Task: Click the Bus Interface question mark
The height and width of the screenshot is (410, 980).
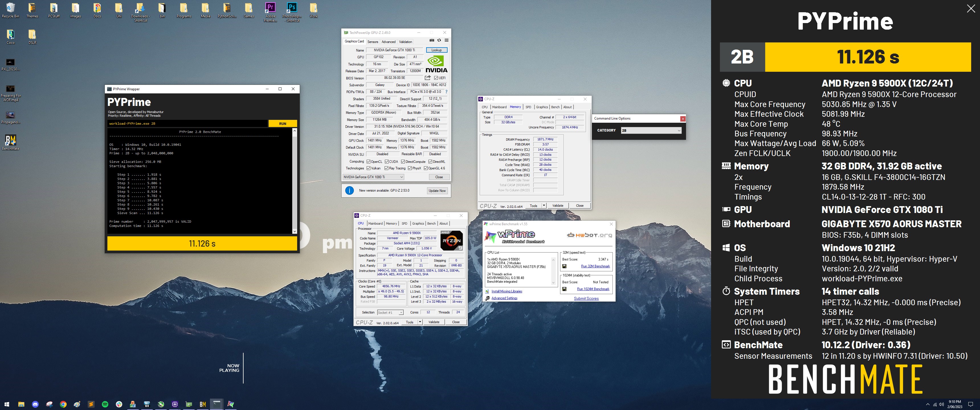Action: coord(446,92)
